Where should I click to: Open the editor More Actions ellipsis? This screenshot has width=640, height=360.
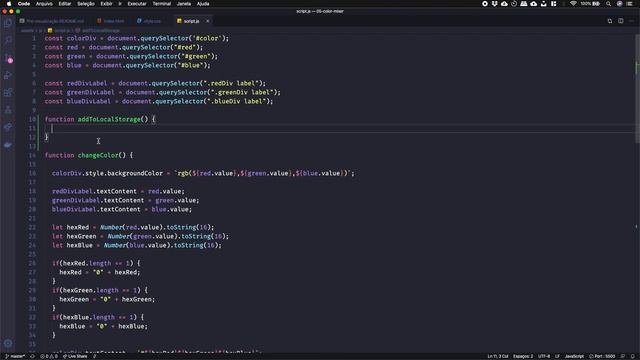(x=631, y=21)
